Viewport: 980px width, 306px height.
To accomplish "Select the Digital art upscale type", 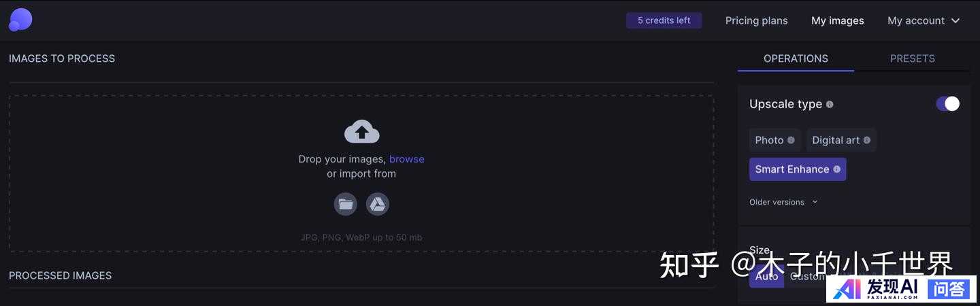I will point(841,140).
